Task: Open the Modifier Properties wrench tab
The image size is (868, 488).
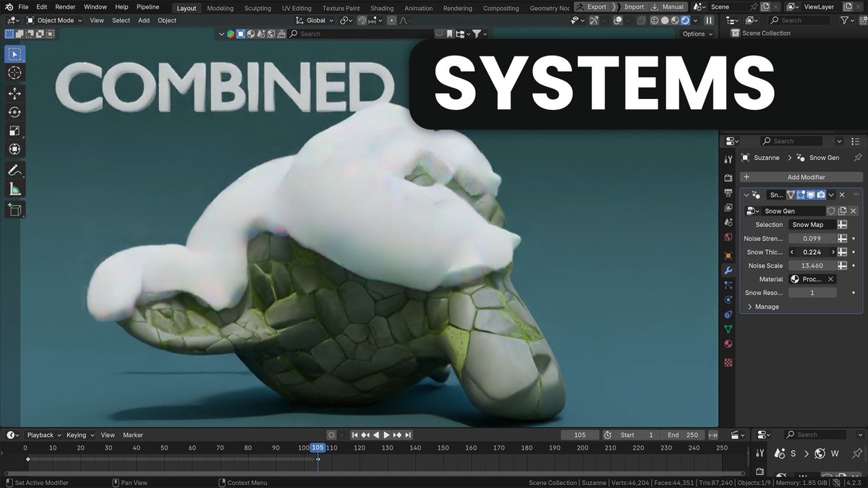Action: (x=728, y=270)
